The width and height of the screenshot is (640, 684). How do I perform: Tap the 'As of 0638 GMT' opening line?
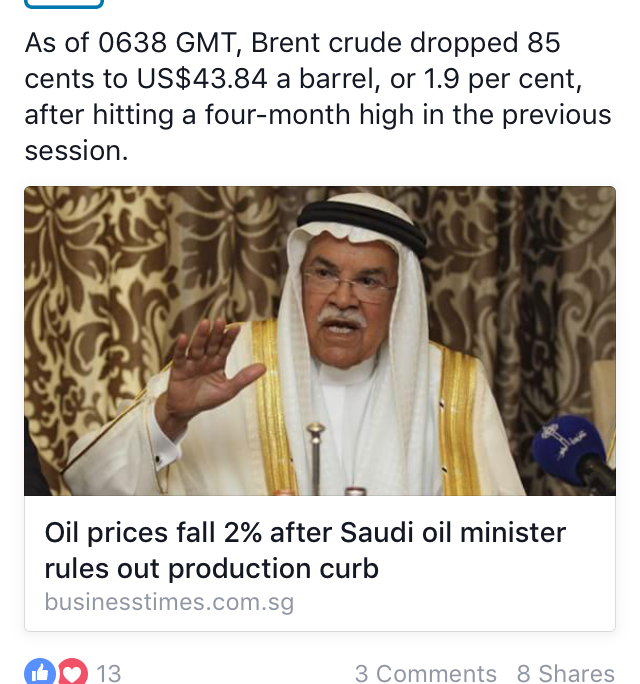(x=293, y=44)
